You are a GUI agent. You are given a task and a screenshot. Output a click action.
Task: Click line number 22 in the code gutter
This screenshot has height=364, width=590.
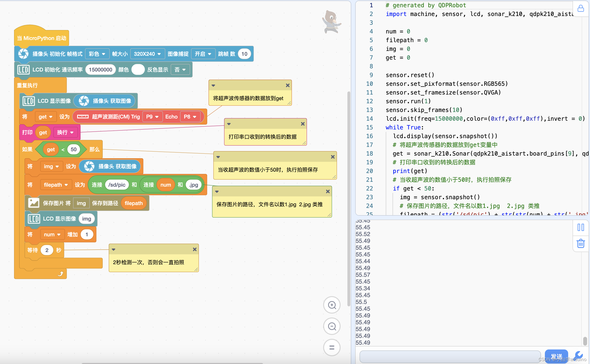click(x=369, y=189)
